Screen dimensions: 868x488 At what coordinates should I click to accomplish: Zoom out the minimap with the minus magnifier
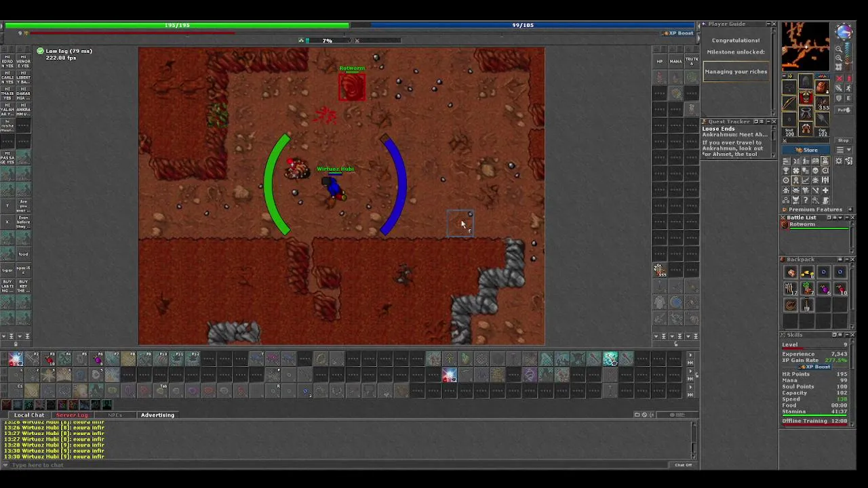(x=839, y=49)
